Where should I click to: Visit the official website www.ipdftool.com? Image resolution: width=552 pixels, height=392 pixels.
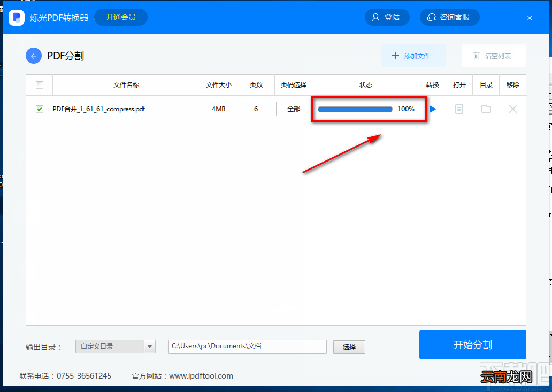click(x=201, y=376)
